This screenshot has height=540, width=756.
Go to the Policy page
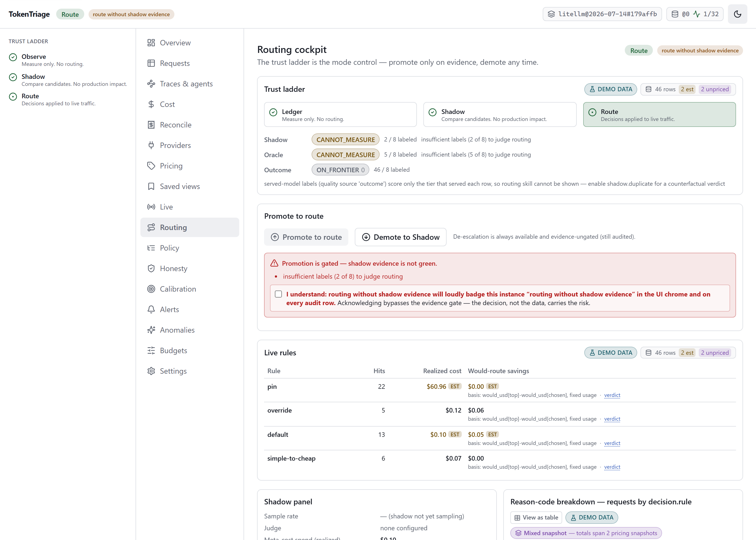pyautogui.click(x=190, y=248)
